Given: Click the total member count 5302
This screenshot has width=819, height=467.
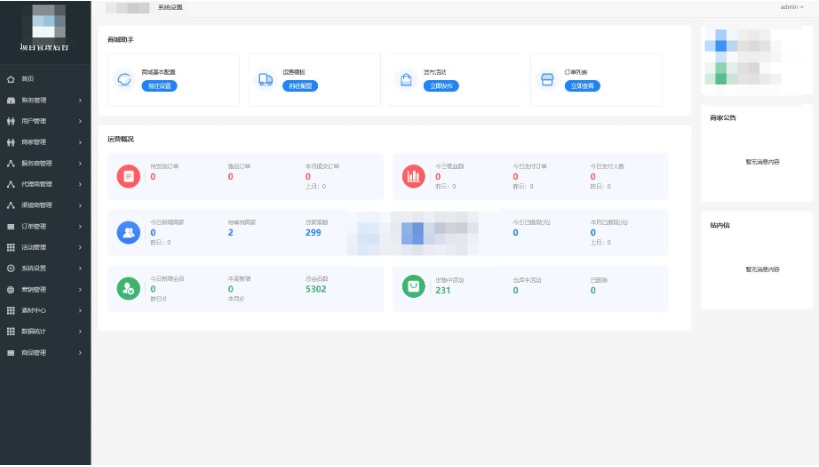Looking at the screenshot, I should pyautogui.click(x=316, y=290).
